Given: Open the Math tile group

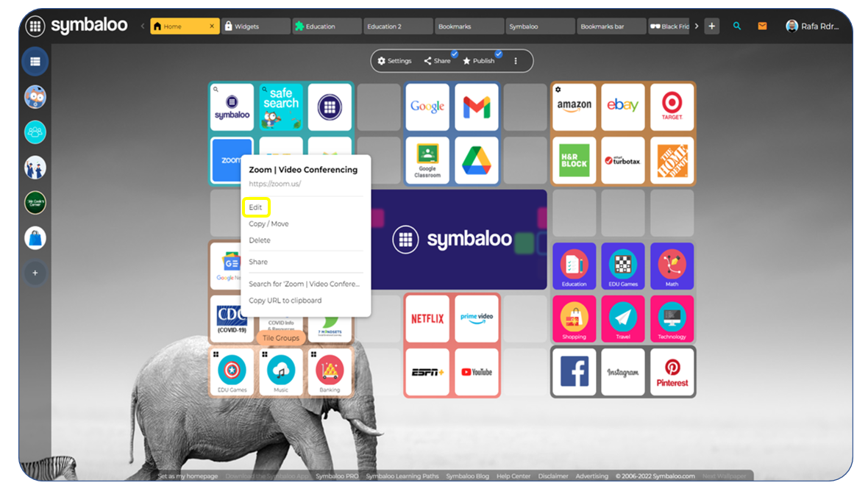Looking at the screenshot, I should point(672,266).
